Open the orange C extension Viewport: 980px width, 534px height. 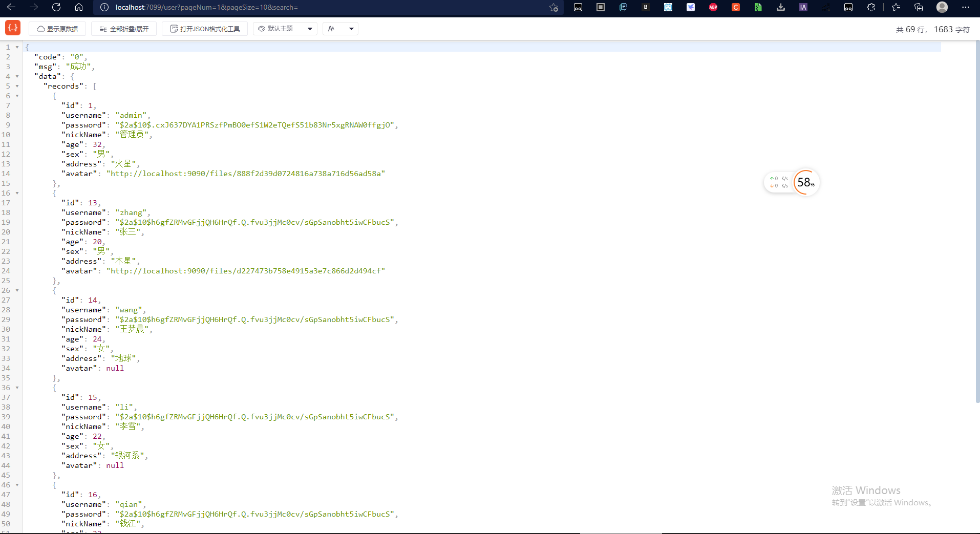click(736, 7)
